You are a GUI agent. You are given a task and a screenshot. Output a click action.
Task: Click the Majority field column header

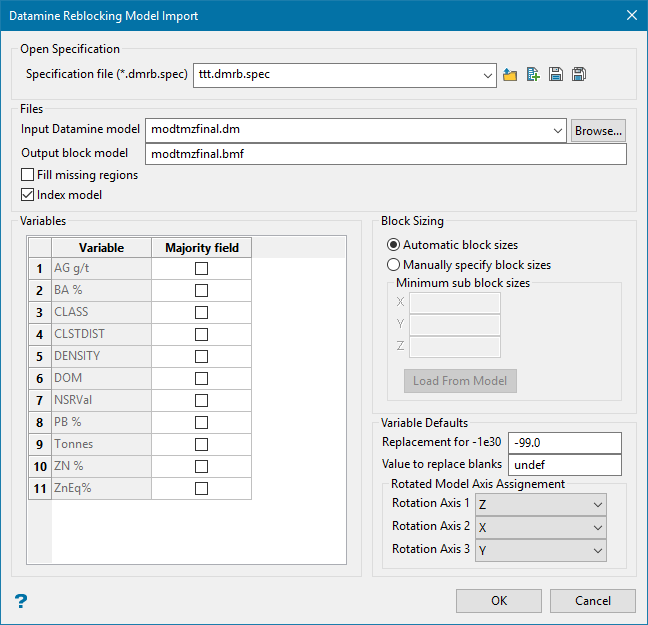(x=202, y=248)
